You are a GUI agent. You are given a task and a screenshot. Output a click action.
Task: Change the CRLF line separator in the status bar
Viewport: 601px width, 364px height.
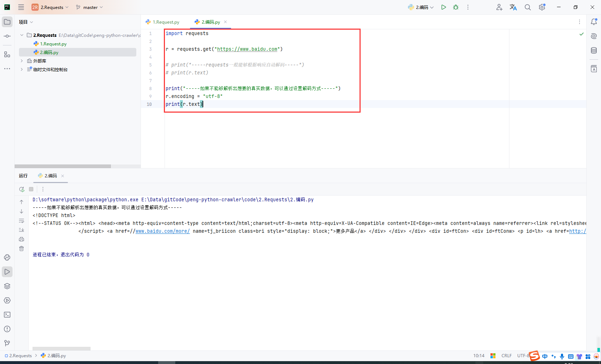(507, 356)
